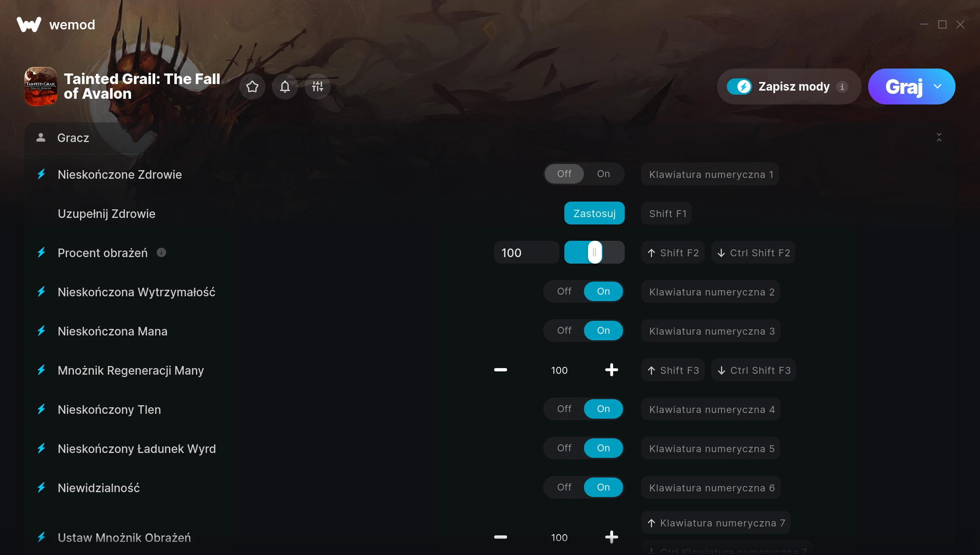Click the info icon next to Procent obrażeń

(161, 253)
